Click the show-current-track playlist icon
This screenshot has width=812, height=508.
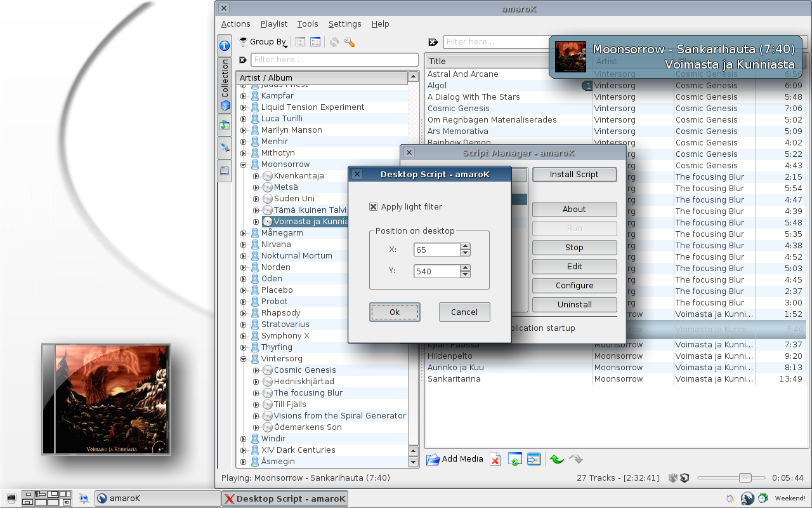[x=534, y=459]
